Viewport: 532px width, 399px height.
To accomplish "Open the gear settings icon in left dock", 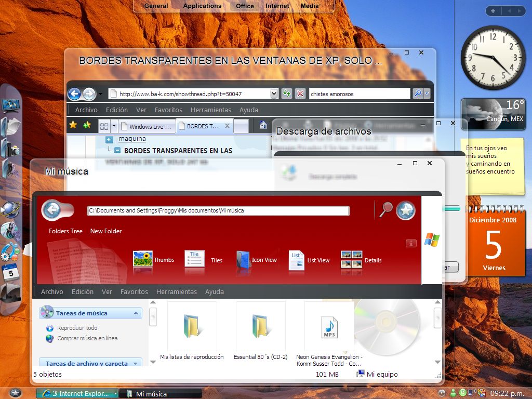I will tap(10, 252).
